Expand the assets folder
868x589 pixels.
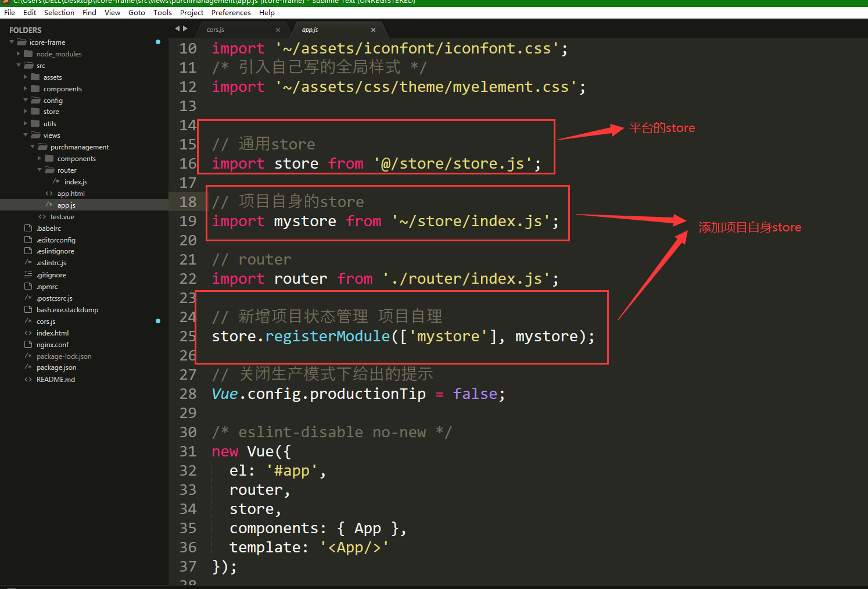click(26, 77)
